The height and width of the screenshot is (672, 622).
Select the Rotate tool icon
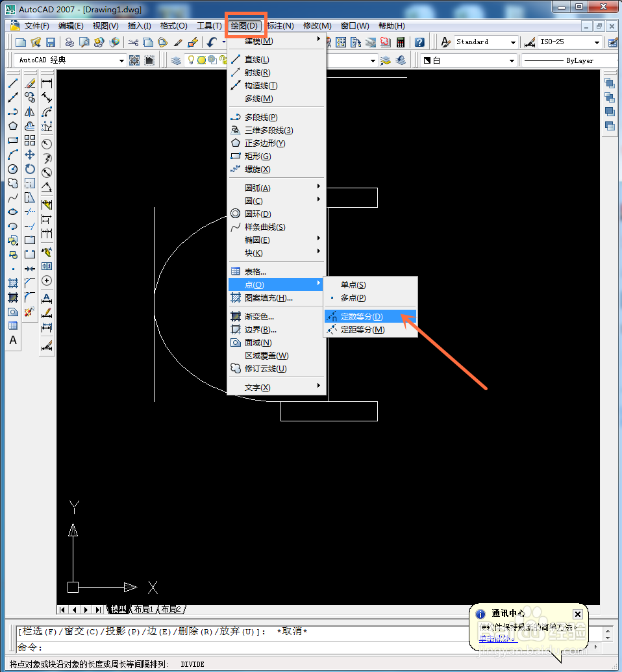pyautogui.click(x=30, y=169)
